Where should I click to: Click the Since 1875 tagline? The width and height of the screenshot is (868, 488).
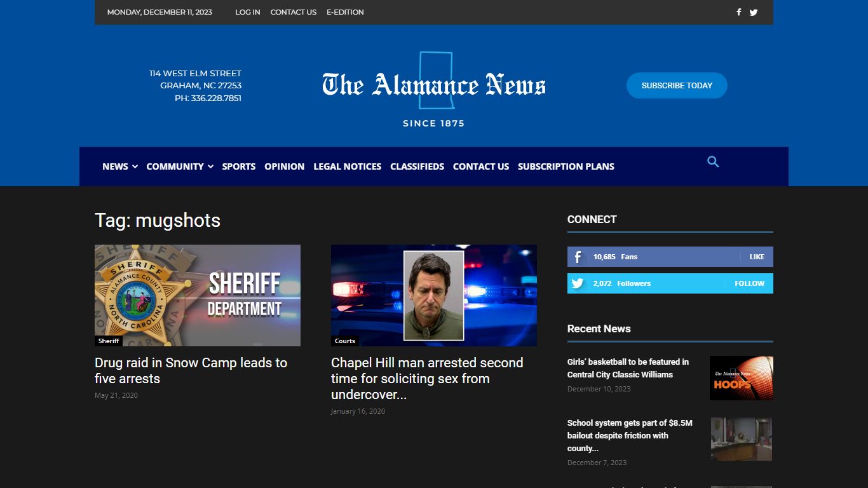pyautogui.click(x=434, y=123)
